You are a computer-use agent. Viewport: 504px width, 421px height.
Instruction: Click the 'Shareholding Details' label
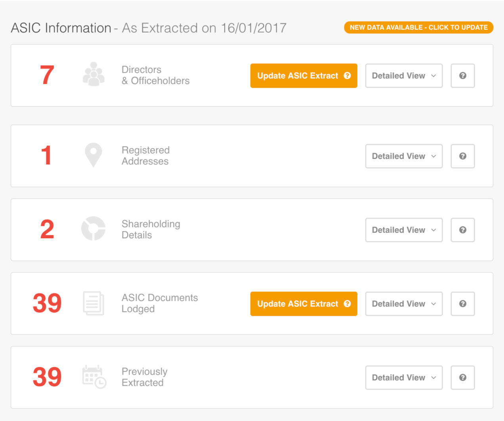pos(151,230)
